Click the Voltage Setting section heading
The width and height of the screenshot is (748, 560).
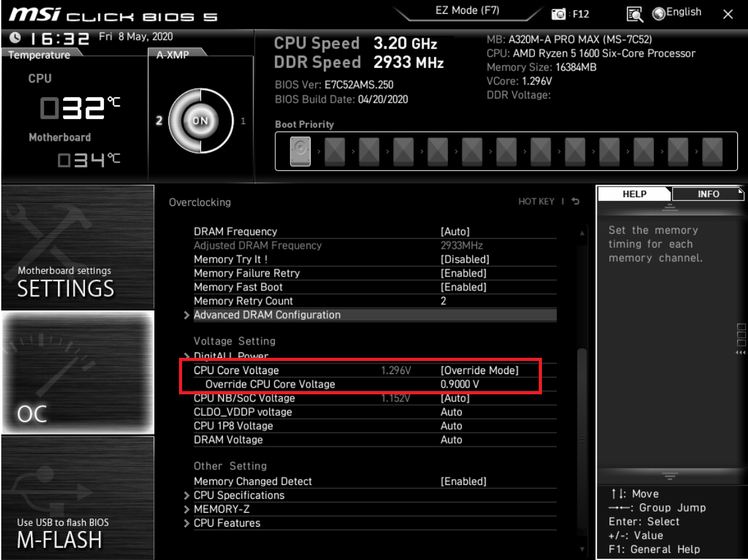[234, 341]
